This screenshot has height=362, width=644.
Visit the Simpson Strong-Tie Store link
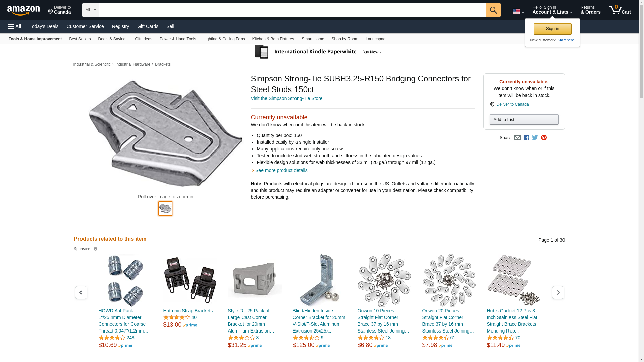click(286, 98)
